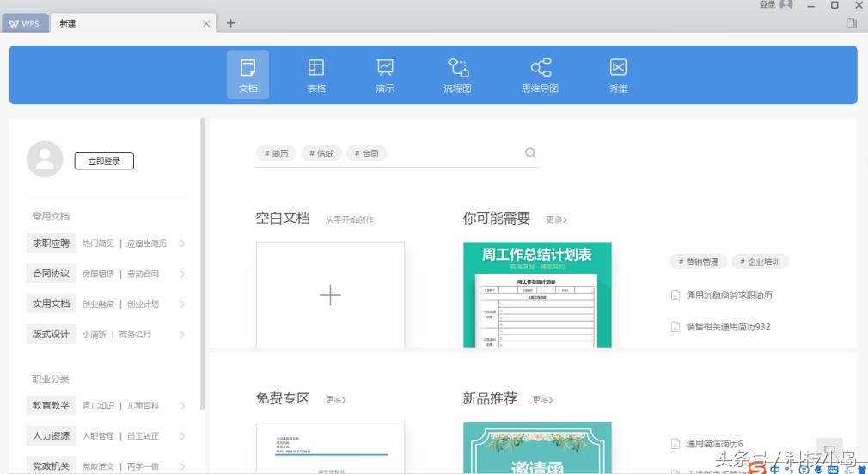
Task: Open 销售相关通用简历932 template
Action: pyautogui.click(x=728, y=327)
